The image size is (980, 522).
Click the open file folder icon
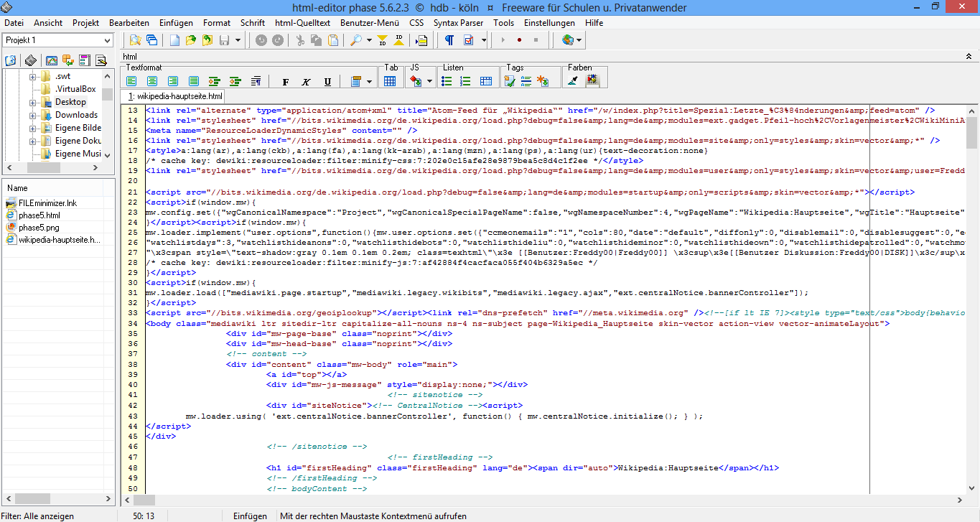(191, 40)
